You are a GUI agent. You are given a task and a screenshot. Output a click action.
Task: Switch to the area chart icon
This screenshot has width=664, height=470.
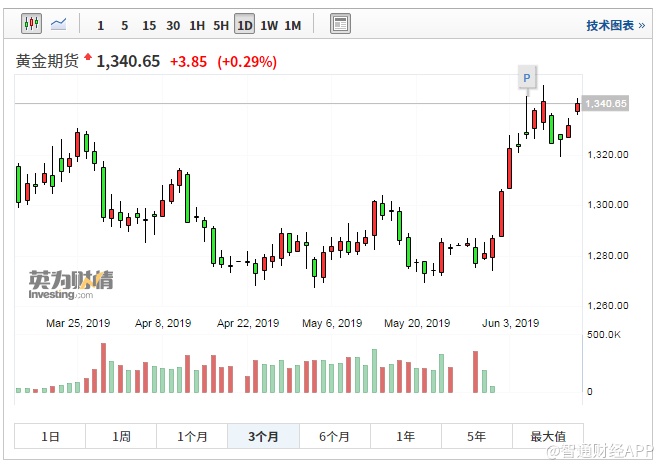point(60,24)
